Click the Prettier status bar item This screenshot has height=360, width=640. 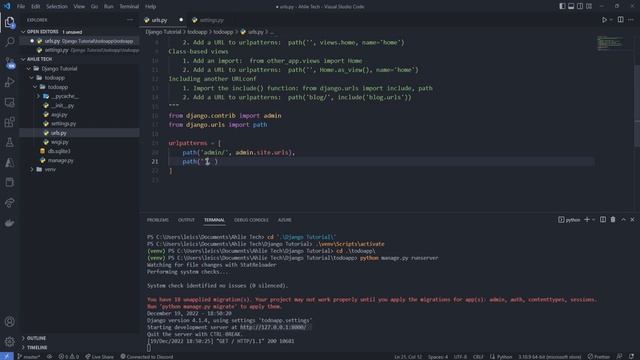point(599,356)
